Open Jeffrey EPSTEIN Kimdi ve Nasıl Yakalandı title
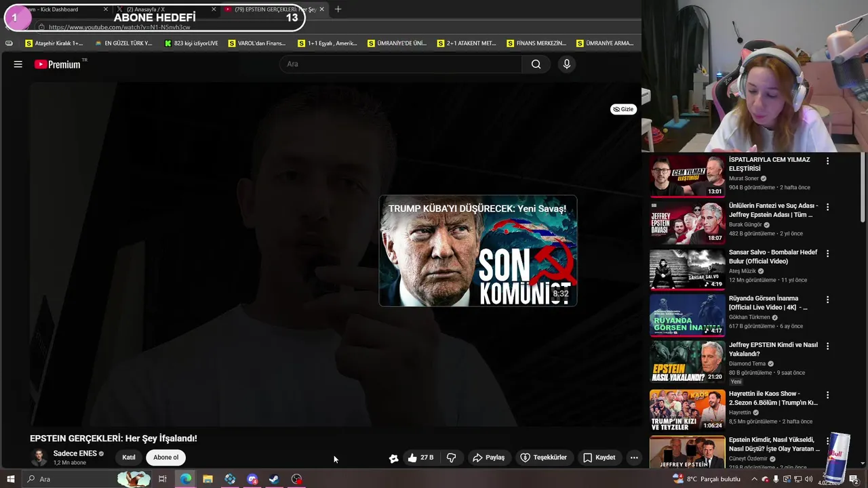This screenshot has width=868, height=488. pos(773,349)
